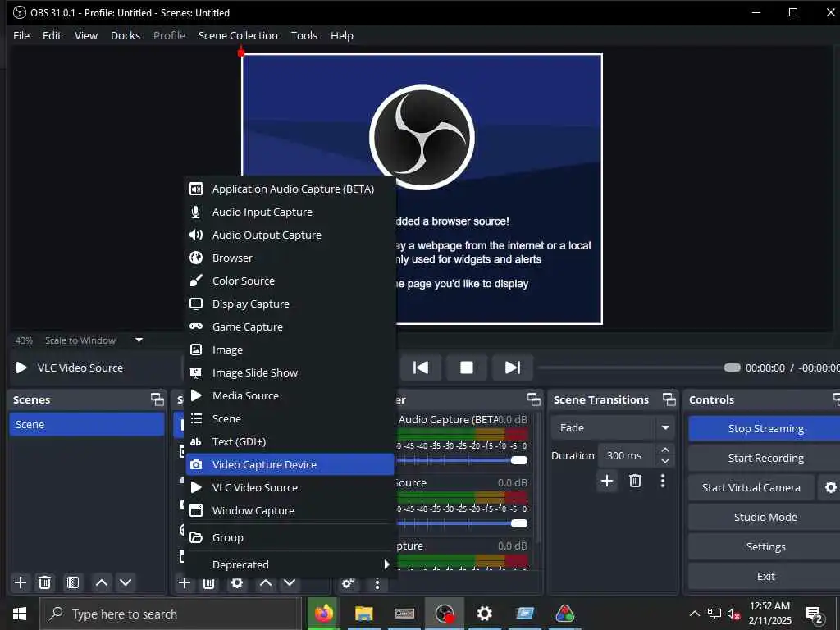Select VLC Video Source menu entry

click(290, 487)
